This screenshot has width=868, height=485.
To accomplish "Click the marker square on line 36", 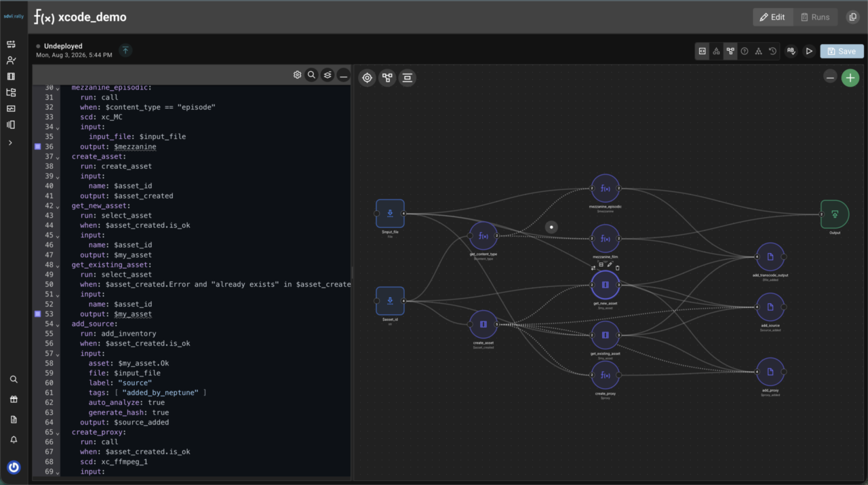I will pyautogui.click(x=37, y=147).
